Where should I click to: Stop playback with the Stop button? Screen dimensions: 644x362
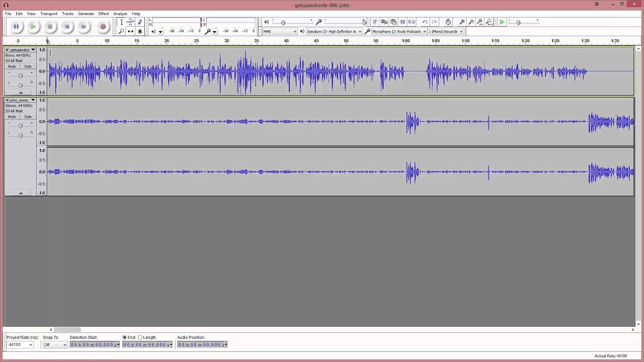click(50, 27)
